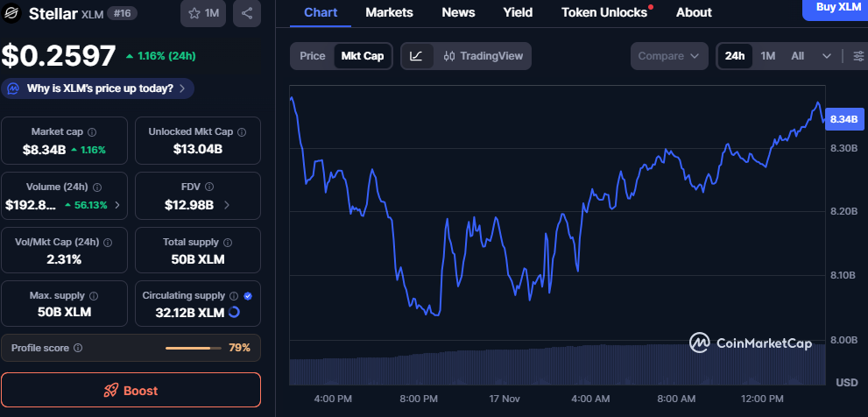This screenshot has height=417, width=868.
Task: Click info icon beside Profile score
Action: coord(78,348)
